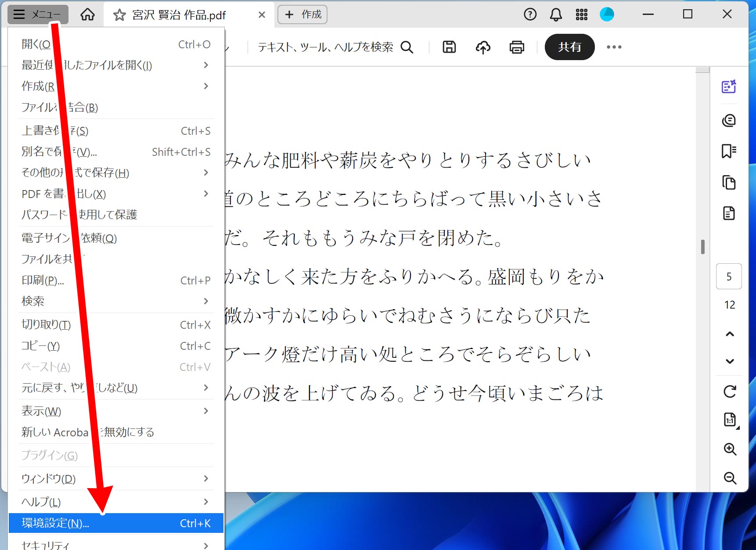Save the PDF using the save icon

click(x=449, y=47)
